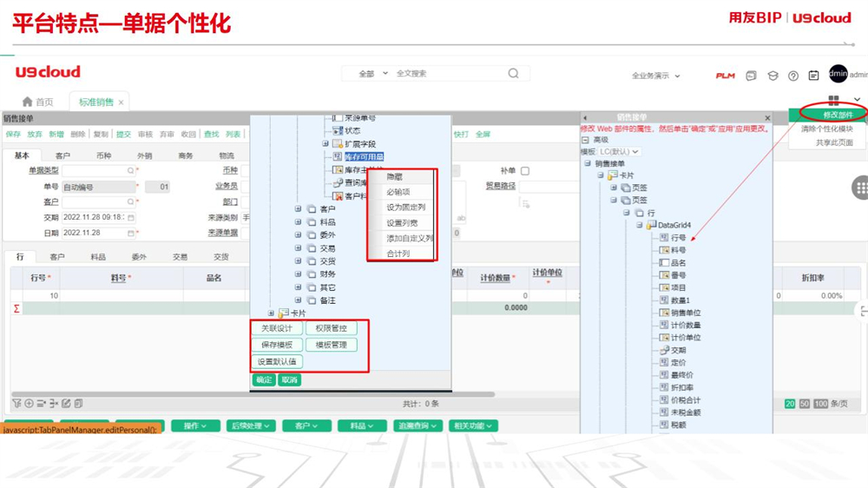Image resolution: width=868 pixels, height=488 pixels.
Task: Collapse the DataGrid4 node
Action: pos(640,225)
